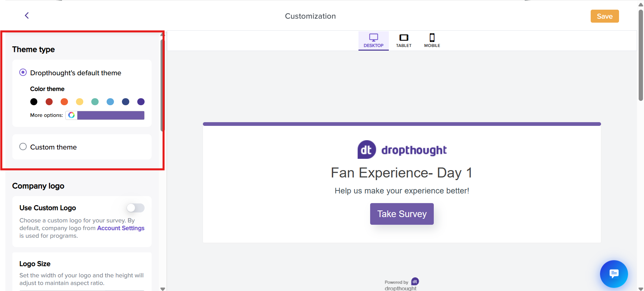
Task: Pick the teal green color swatch
Action: tap(95, 102)
